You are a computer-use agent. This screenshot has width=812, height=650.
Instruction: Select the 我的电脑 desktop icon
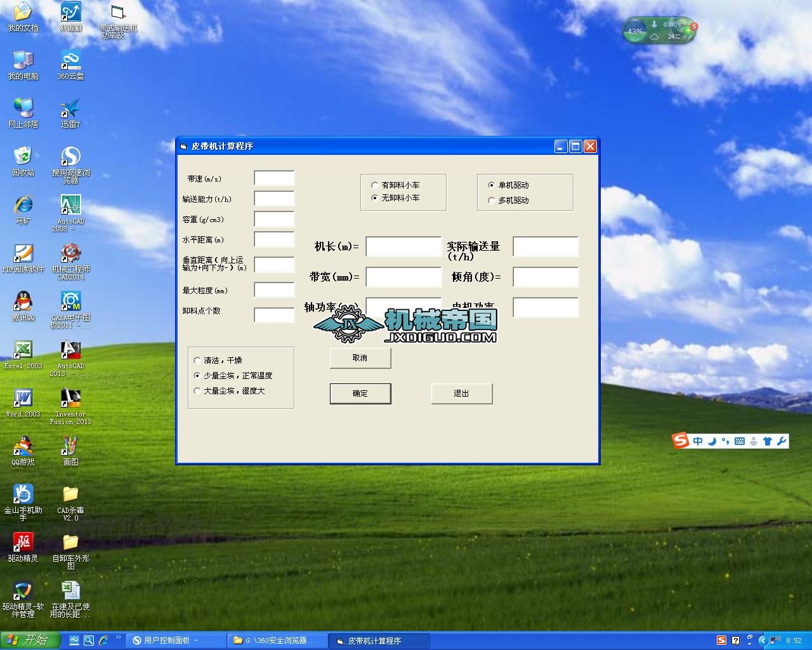(23, 65)
